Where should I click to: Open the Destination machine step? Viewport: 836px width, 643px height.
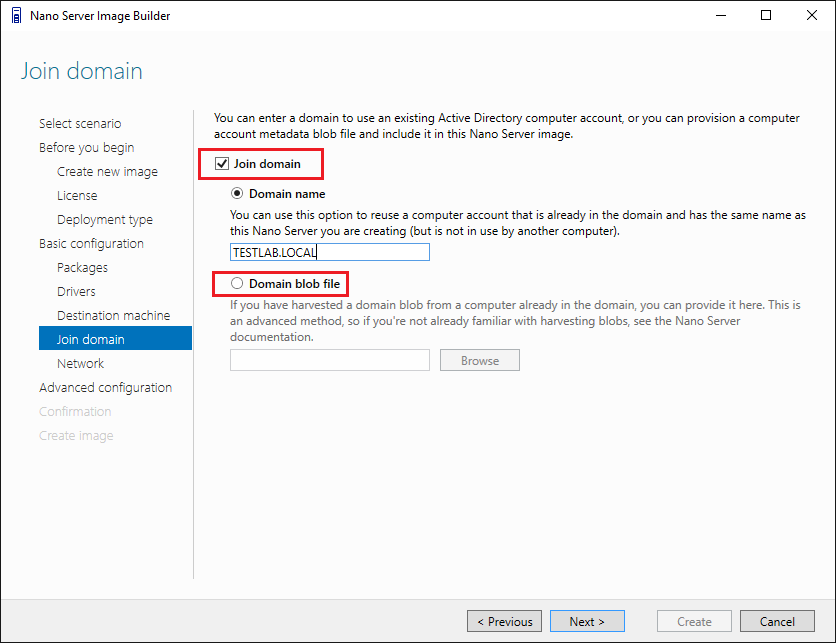click(114, 315)
